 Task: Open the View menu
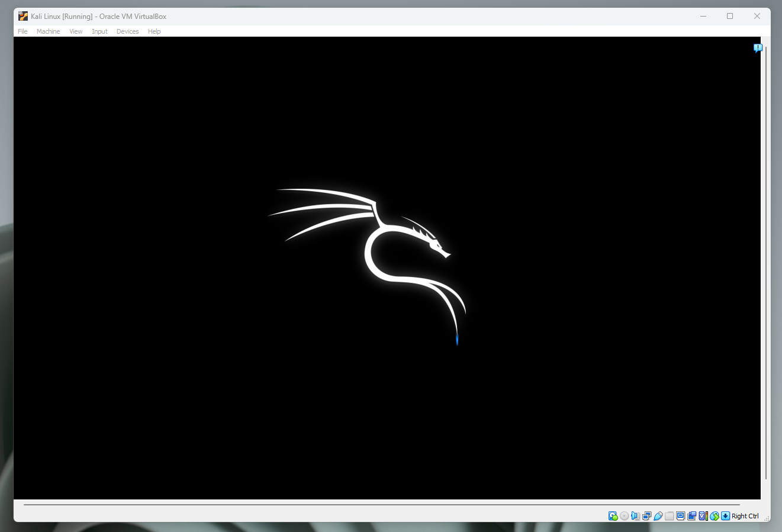pos(76,31)
